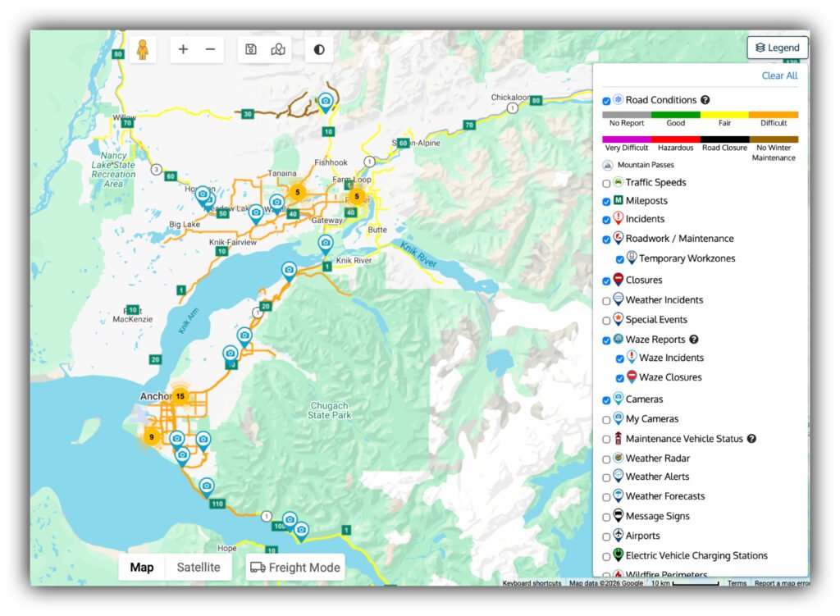Viewport: 840px width, 616px height.
Task: Uncheck the Cameras layer checkbox
Action: click(606, 400)
